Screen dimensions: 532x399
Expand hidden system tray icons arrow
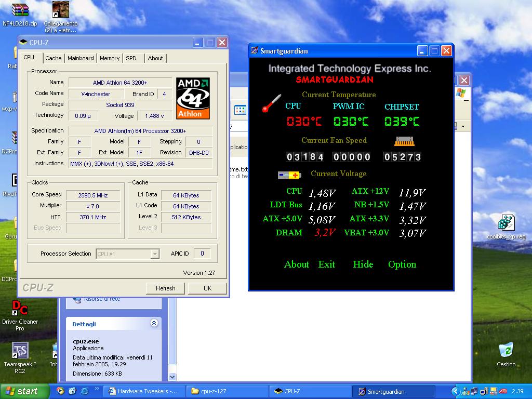(x=455, y=391)
